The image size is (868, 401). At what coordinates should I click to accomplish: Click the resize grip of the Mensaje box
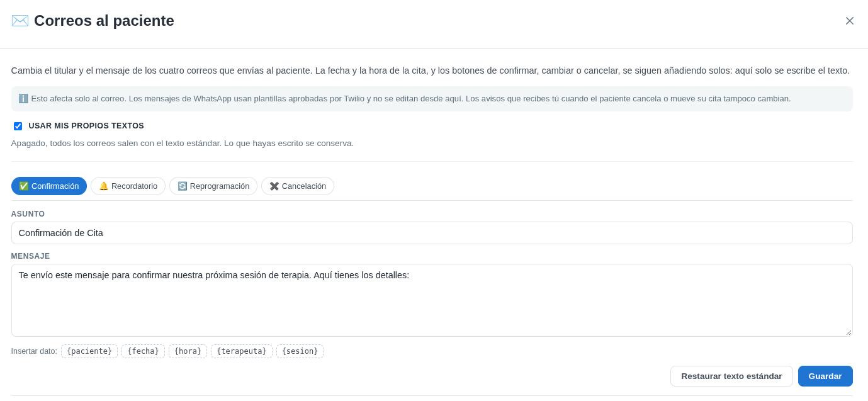pyautogui.click(x=848, y=332)
